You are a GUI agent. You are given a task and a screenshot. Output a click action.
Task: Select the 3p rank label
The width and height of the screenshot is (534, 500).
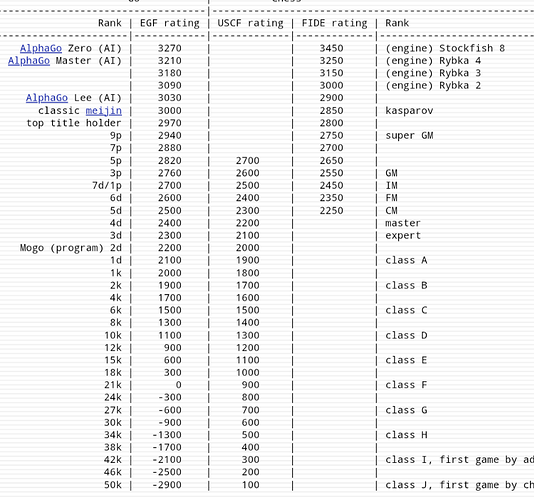(116, 173)
